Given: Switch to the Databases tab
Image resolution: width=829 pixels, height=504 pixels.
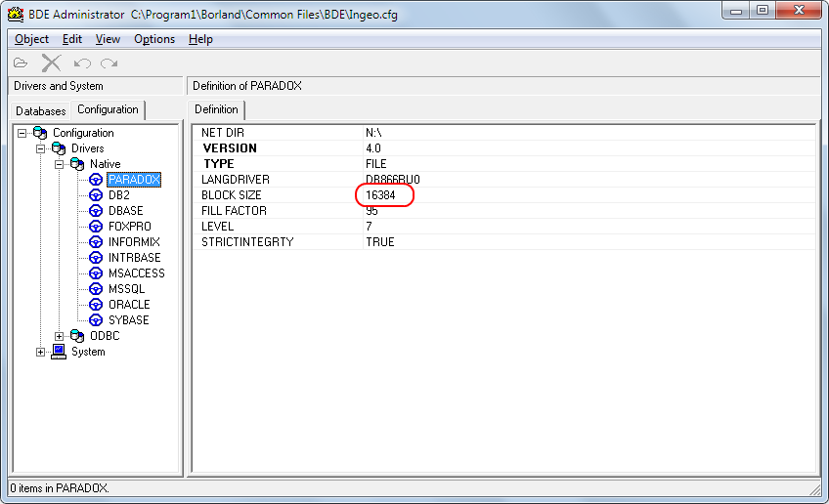Looking at the screenshot, I should click(x=41, y=111).
